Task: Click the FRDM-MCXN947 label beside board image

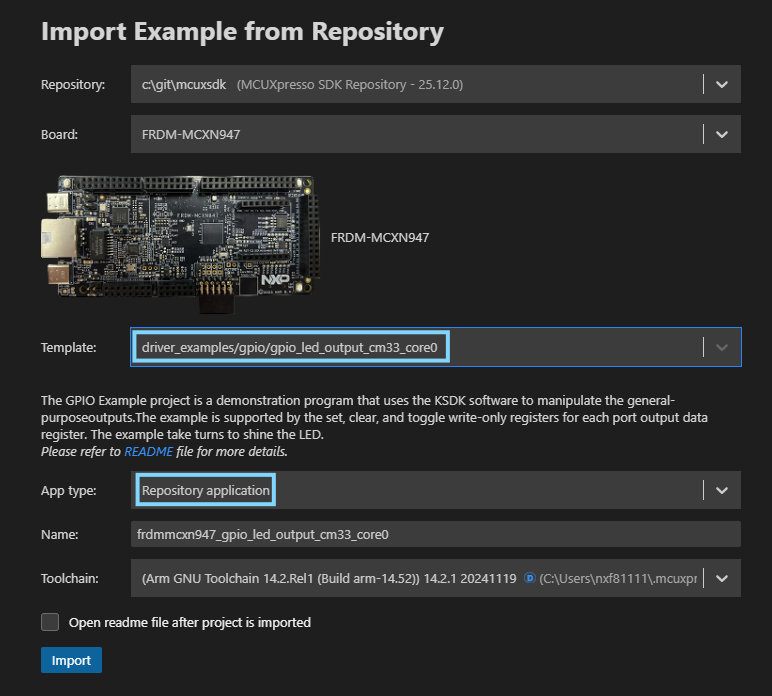Action: 380,238
